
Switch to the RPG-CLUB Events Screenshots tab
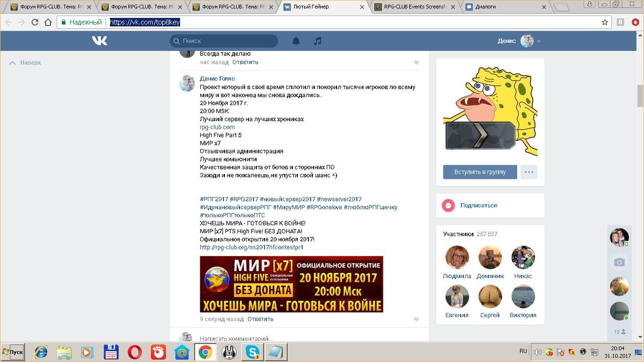tap(415, 7)
